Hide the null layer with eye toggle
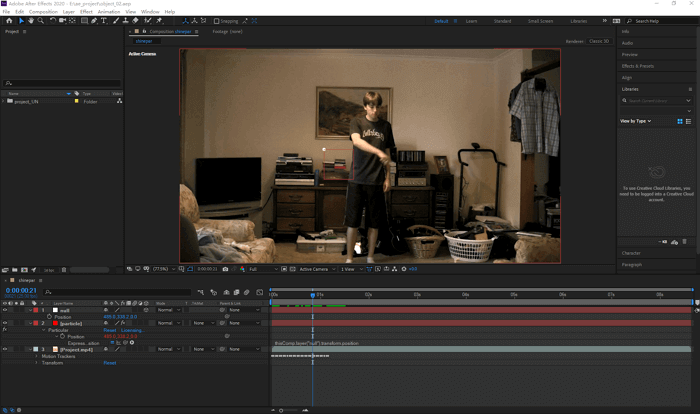This screenshot has height=414, width=700. [4, 310]
